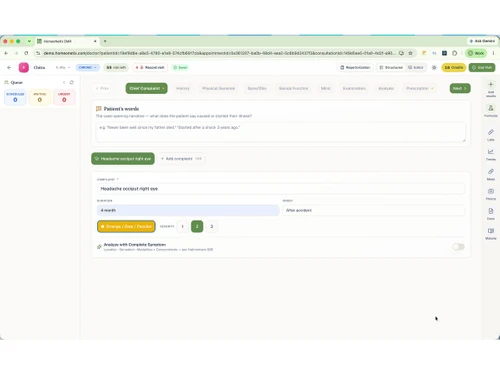Open a new browser tab

point(105,41)
